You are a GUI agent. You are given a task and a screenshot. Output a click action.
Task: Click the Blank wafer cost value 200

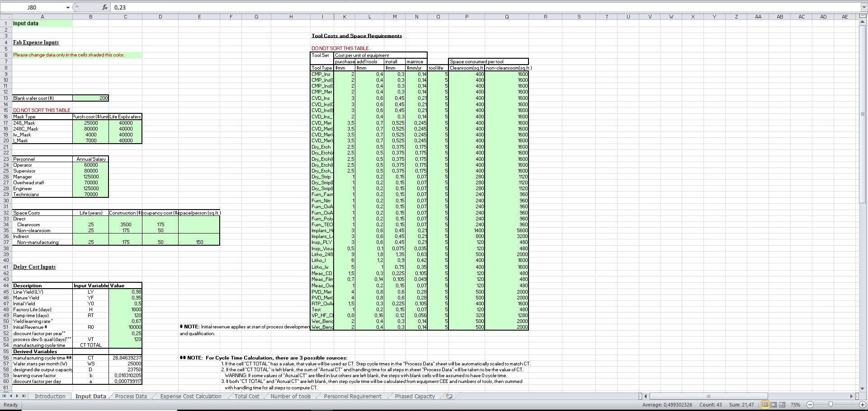click(90, 98)
